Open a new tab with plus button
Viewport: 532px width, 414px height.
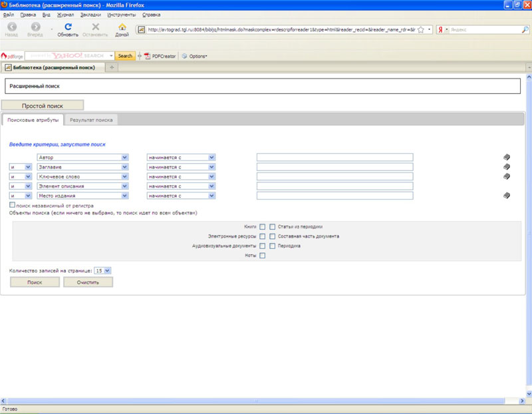pyautogui.click(x=112, y=67)
